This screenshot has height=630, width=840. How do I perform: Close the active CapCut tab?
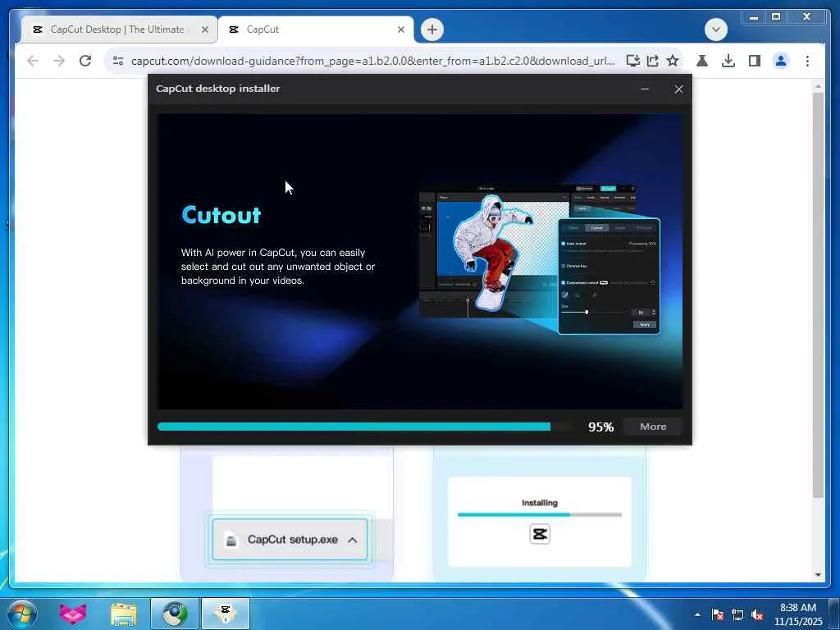(x=400, y=30)
